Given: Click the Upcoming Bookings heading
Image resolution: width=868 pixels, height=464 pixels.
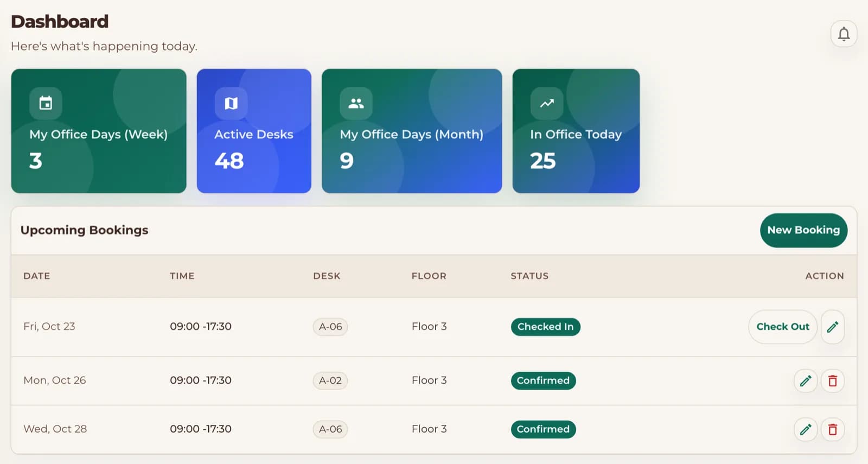Looking at the screenshot, I should pyautogui.click(x=84, y=230).
